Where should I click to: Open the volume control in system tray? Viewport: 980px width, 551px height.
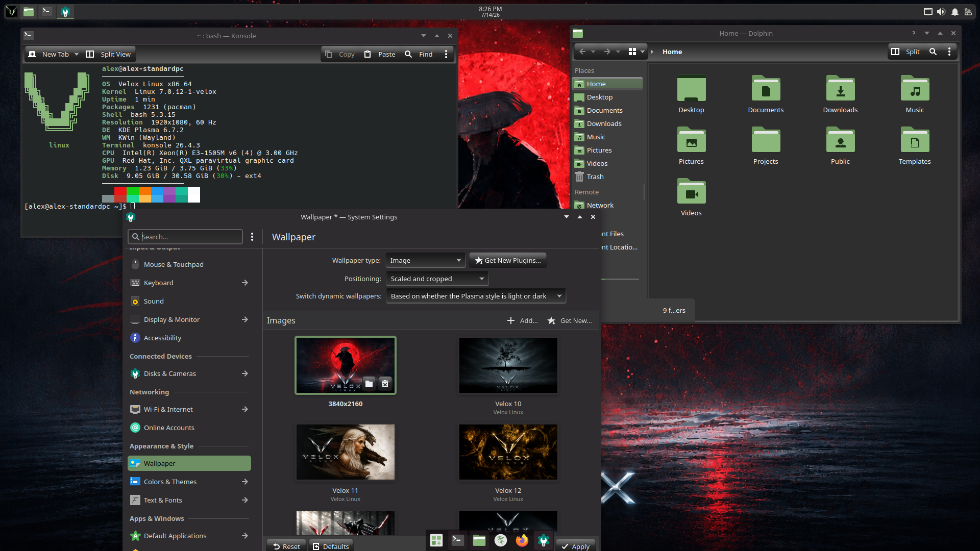[941, 11]
